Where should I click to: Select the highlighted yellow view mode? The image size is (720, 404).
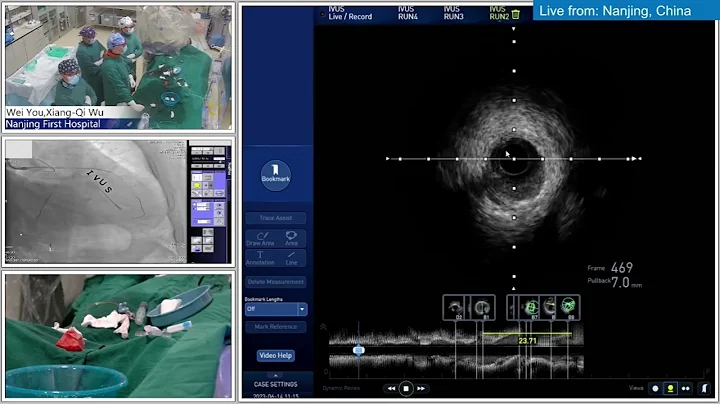[x=670, y=388]
